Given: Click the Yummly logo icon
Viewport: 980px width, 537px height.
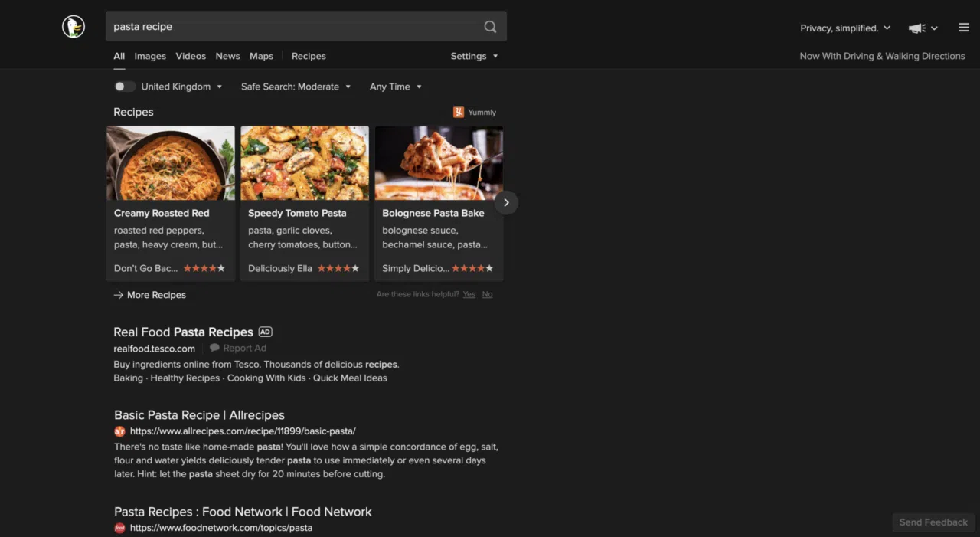Looking at the screenshot, I should tap(459, 113).
